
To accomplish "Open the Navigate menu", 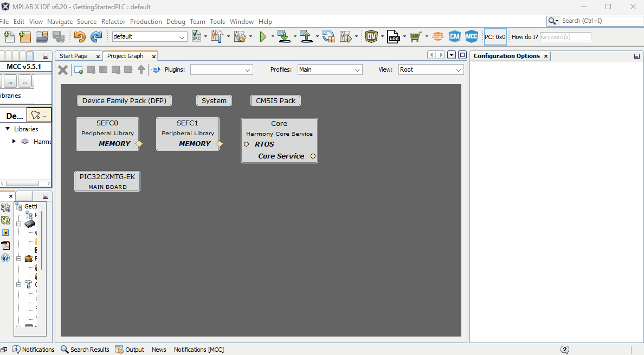I will point(60,21).
